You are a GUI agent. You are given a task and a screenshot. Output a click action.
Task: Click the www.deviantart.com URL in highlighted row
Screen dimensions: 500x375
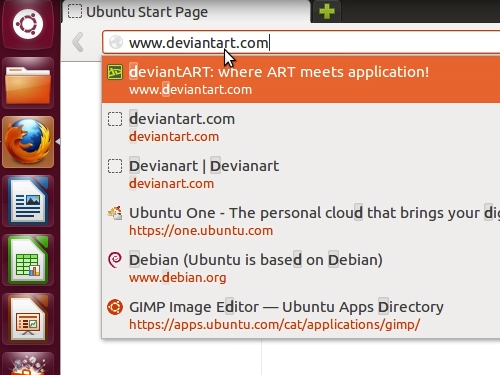(x=190, y=90)
